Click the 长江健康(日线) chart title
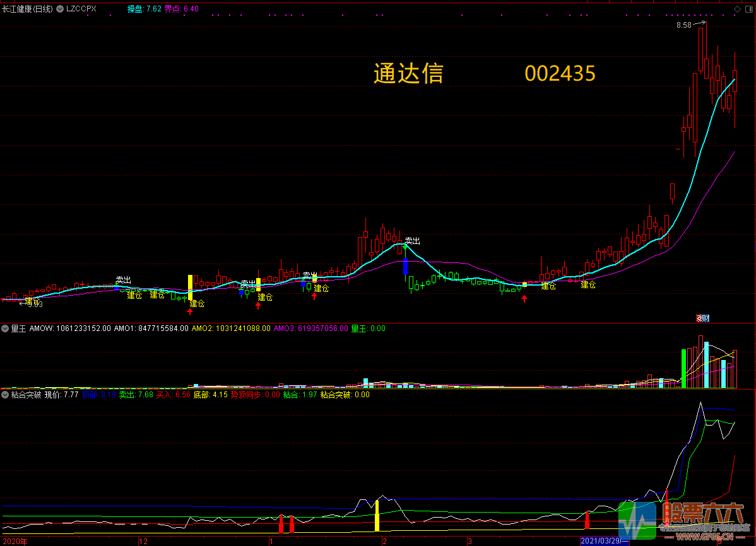This screenshot has width=756, height=546. [27, 9]
